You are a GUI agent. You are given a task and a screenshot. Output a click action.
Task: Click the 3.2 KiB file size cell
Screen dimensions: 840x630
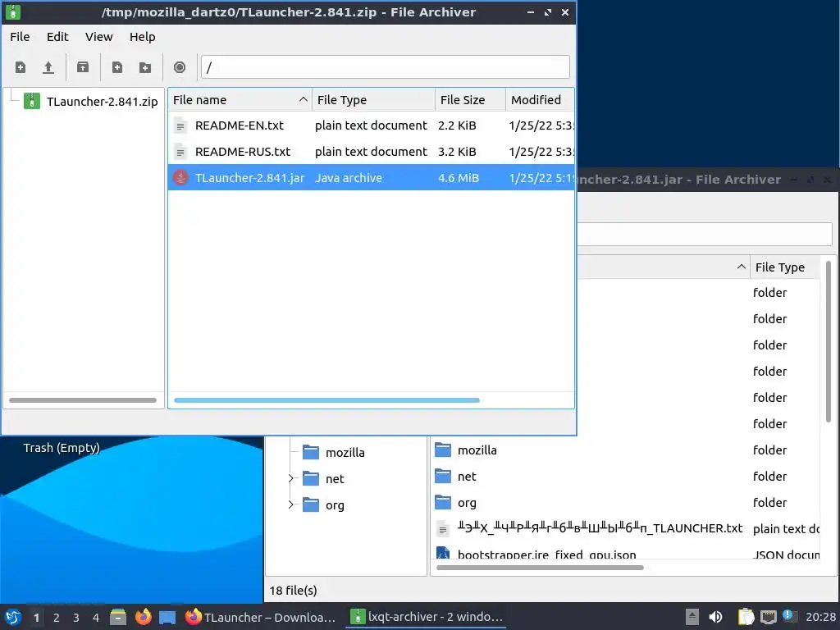(x=457, y=152)
